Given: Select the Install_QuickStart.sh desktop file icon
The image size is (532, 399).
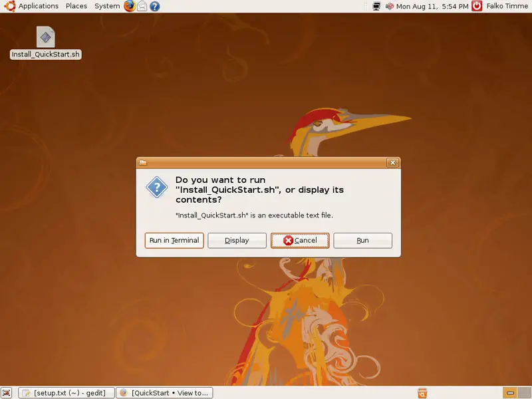Looking at the screenshot, I should pos(45,37).
